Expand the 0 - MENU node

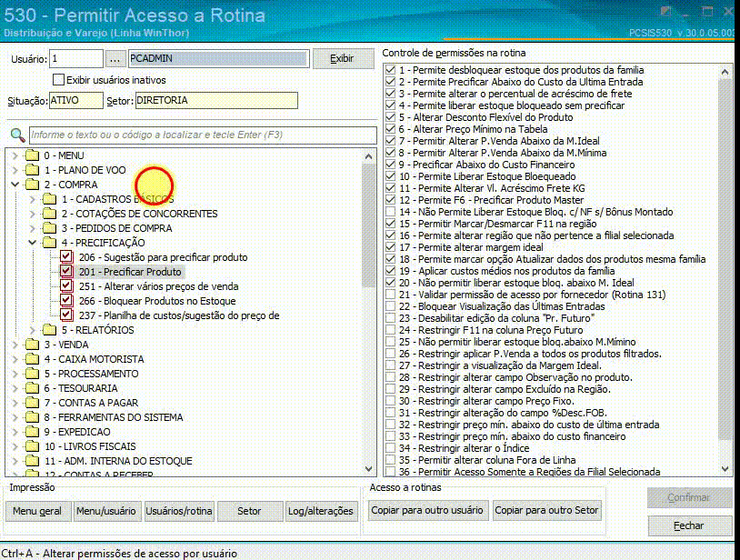pyautogui.click(x=15, y=155)
